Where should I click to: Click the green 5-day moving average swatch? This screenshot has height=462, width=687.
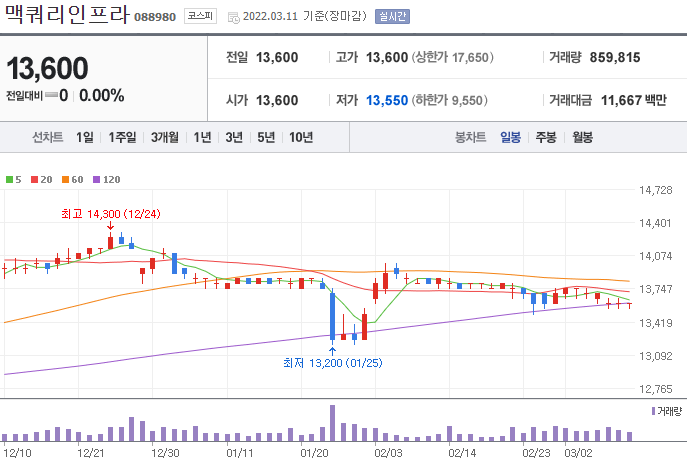(x=9, y=179)
